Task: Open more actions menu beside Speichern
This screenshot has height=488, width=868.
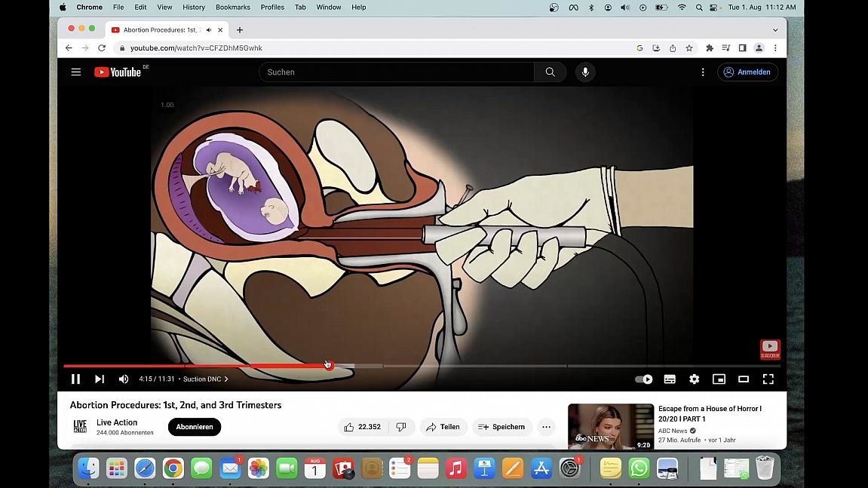Action: (546, 427)
